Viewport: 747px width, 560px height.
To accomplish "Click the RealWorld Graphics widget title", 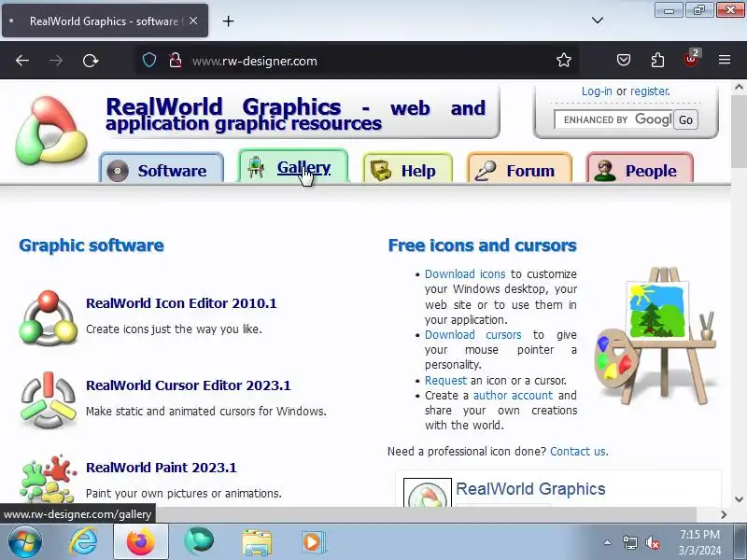I will coord(530,488).
